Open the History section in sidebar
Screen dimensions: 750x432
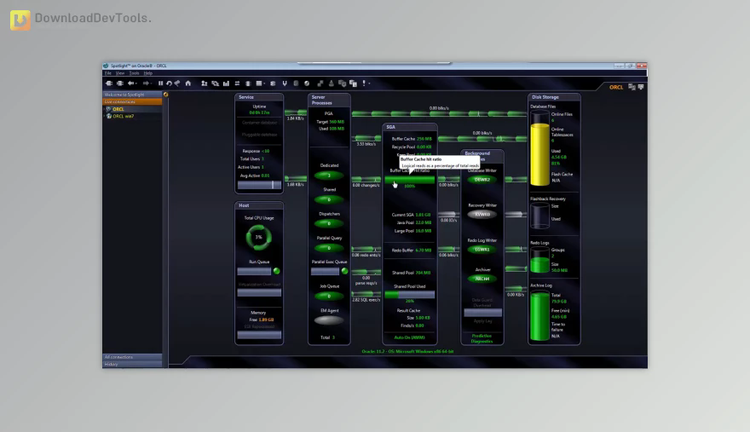pos(132,364)
